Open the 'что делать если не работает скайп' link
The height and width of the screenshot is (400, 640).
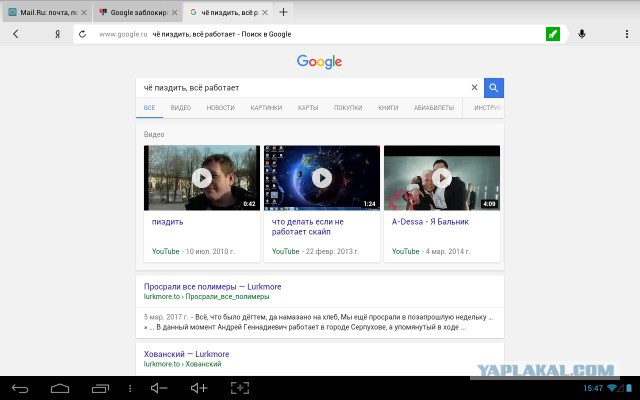[308, 227]
